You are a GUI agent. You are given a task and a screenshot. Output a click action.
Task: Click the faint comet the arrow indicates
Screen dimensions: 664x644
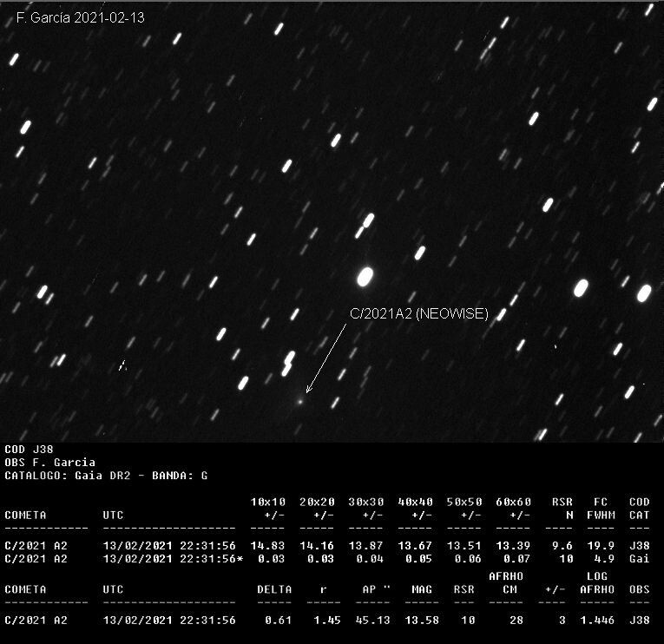coord(299,401)
